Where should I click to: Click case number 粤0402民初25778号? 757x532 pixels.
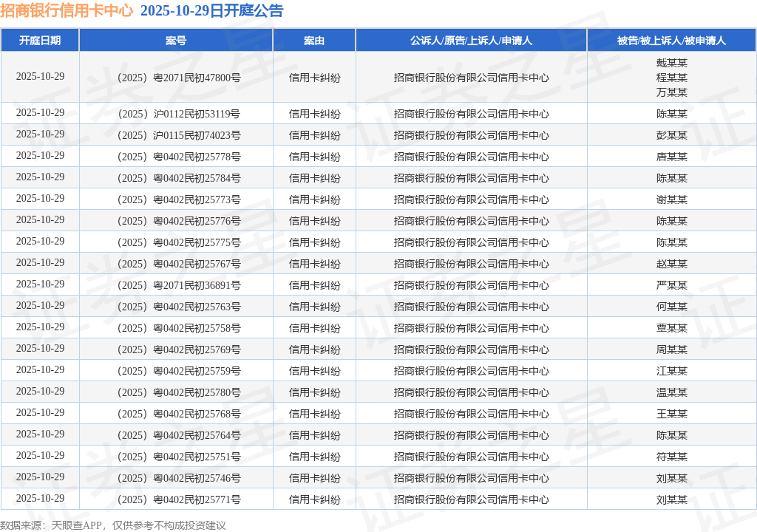[x=197, y=157]
